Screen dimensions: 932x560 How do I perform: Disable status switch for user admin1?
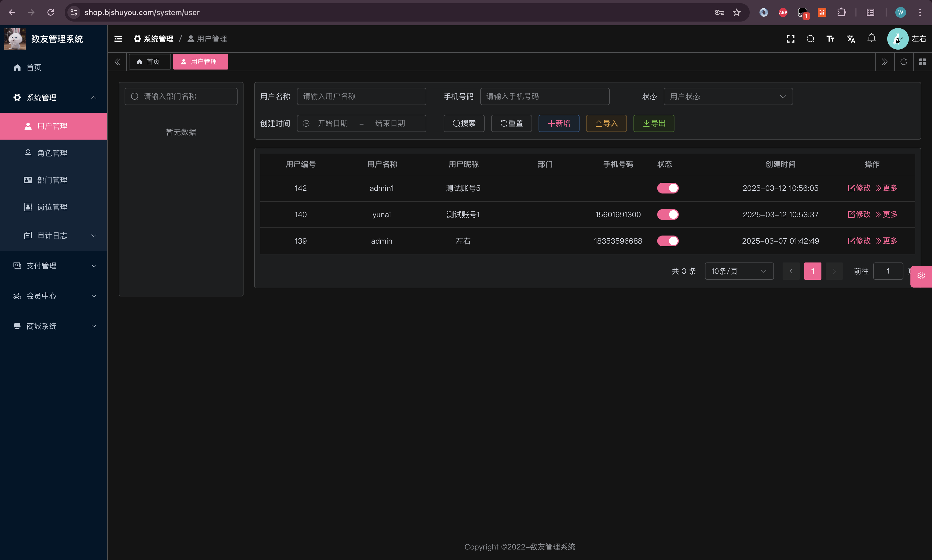pyautogui.click(x=668, y=188)
